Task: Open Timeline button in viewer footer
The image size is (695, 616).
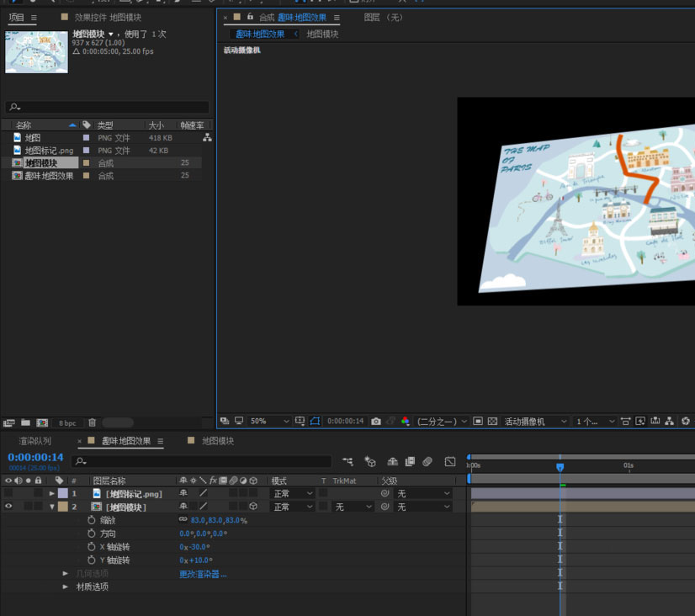Action: [x=655, y=421]
